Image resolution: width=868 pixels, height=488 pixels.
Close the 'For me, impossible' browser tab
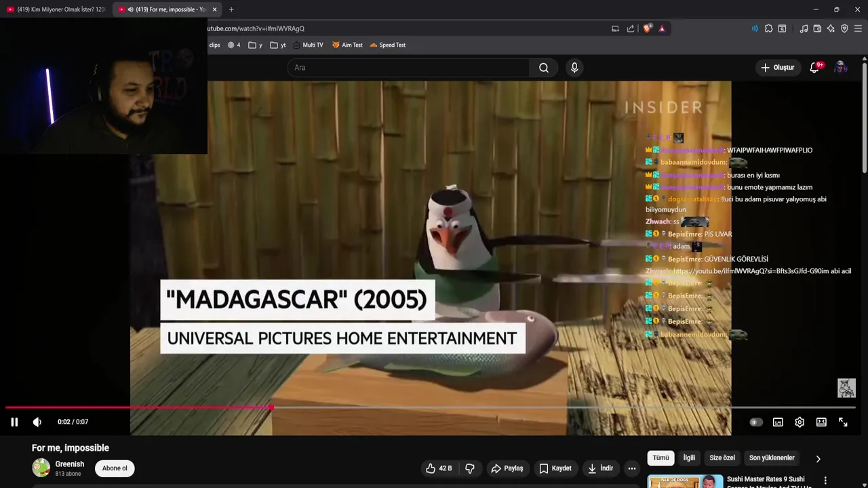215,9
